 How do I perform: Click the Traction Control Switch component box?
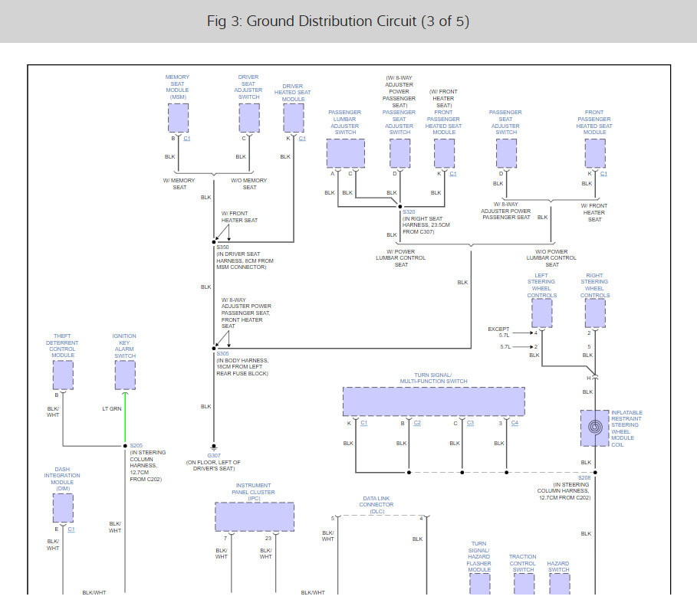(524, 584)
